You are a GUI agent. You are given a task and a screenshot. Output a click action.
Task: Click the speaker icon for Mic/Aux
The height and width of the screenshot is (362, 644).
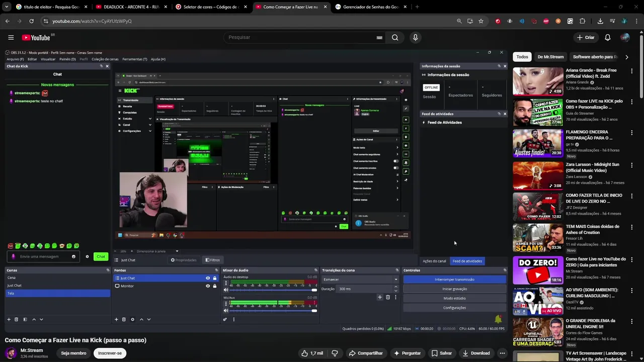point(226,311)
